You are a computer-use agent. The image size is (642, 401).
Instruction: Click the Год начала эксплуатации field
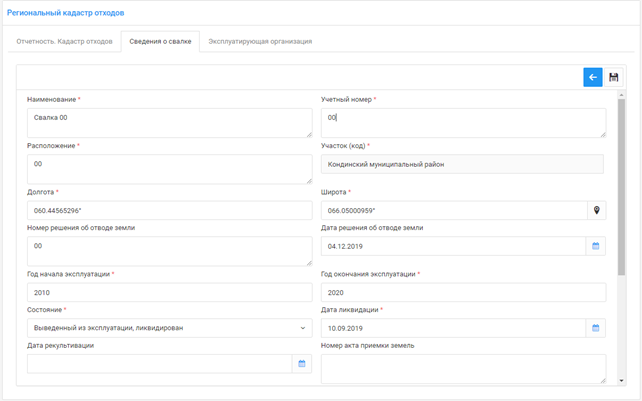[169, 293]
